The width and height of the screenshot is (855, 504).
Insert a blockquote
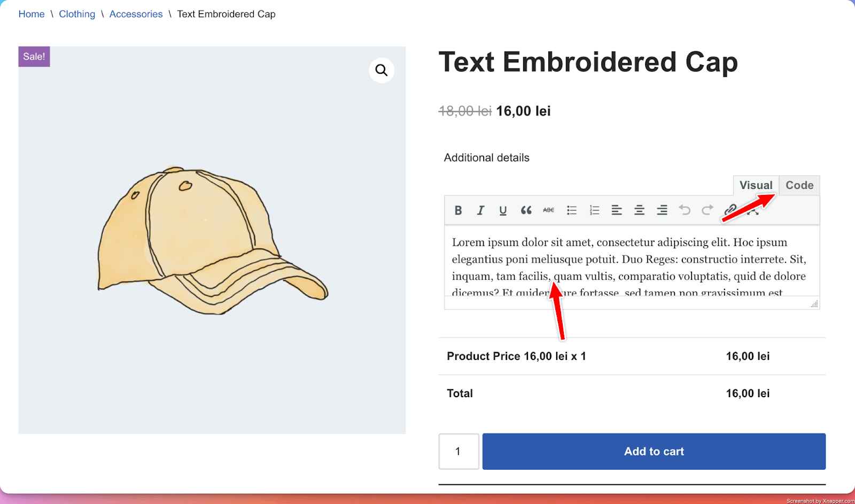526,210
